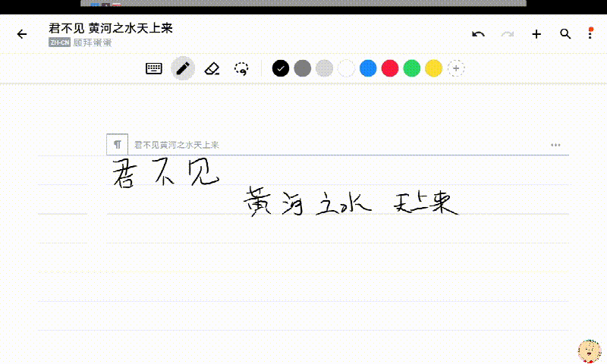Click the note title 君不见 黄河之水天上来
Viewport: 607px width, 364px height.
click(111, 28)
